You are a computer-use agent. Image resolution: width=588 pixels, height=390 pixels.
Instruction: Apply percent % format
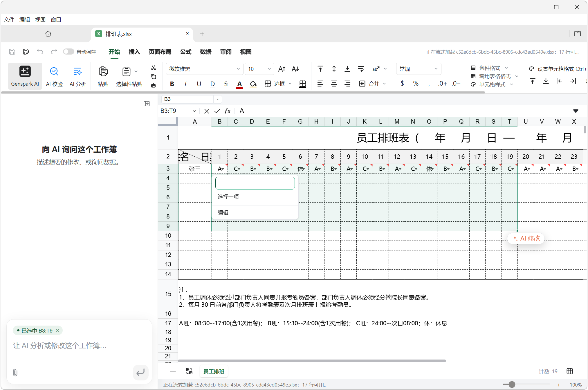click(x=416, y=84)
